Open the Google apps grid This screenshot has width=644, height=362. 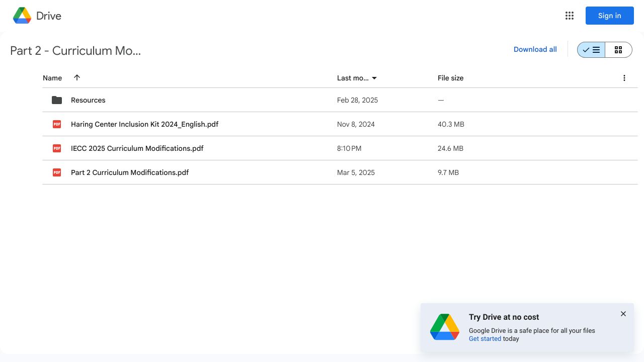tap(570, 16)
